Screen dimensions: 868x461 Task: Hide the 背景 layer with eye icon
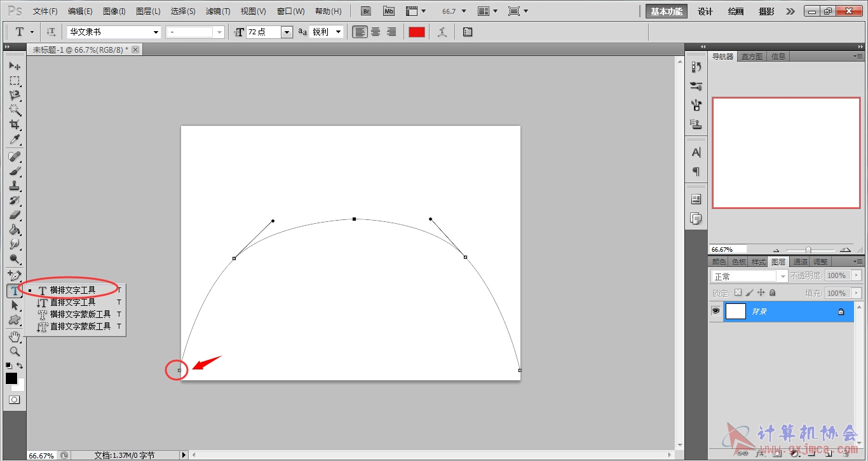(x=715, y=311)
